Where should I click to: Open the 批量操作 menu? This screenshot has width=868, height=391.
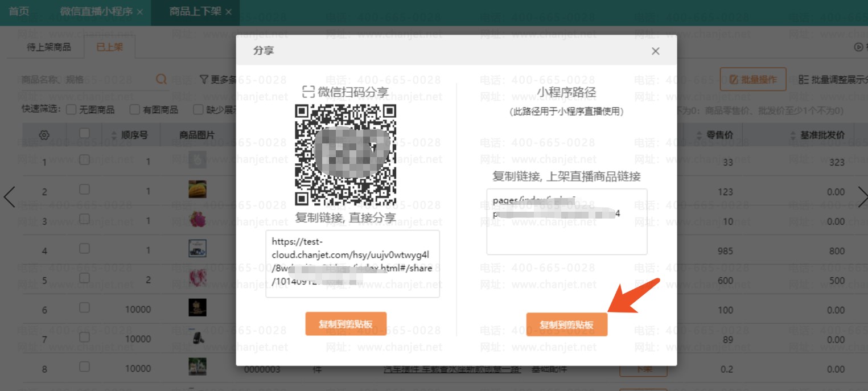click(x=753, y=80)
